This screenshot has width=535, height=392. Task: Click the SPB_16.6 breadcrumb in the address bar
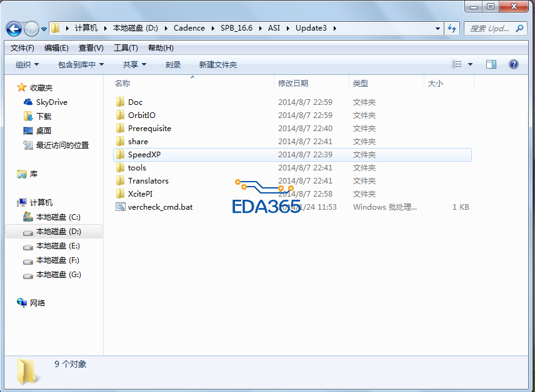point(236,28)
